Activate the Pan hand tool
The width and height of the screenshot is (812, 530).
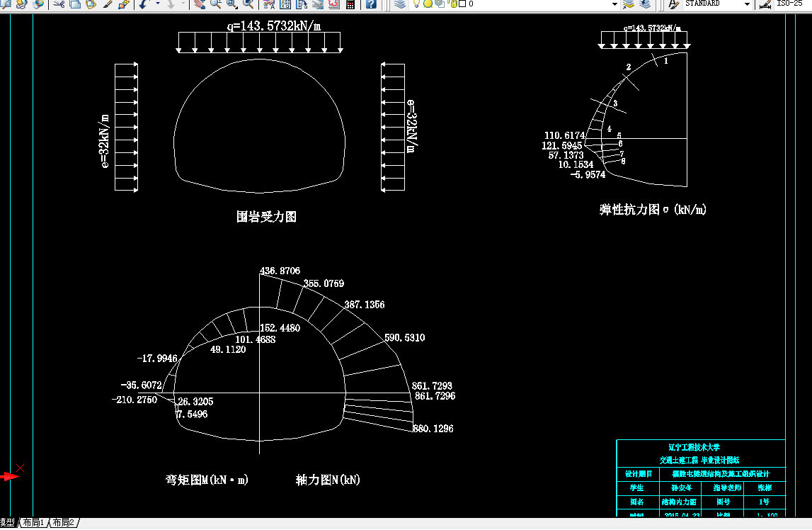pos(200,4)
